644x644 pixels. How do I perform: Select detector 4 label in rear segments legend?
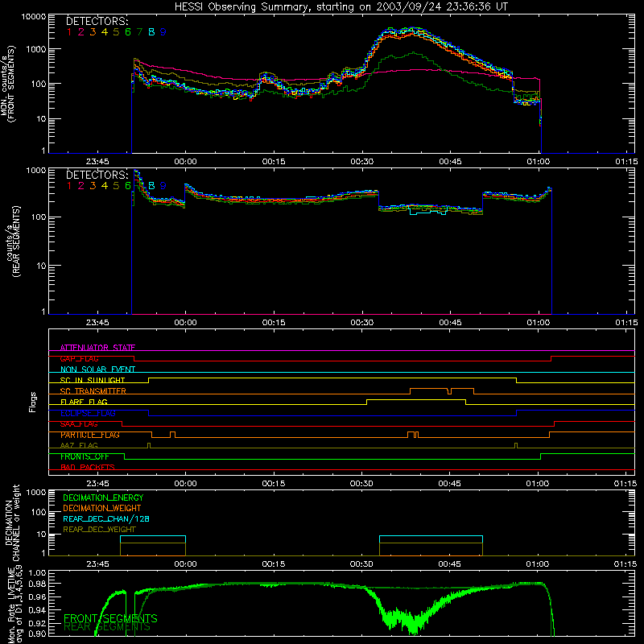105,186
